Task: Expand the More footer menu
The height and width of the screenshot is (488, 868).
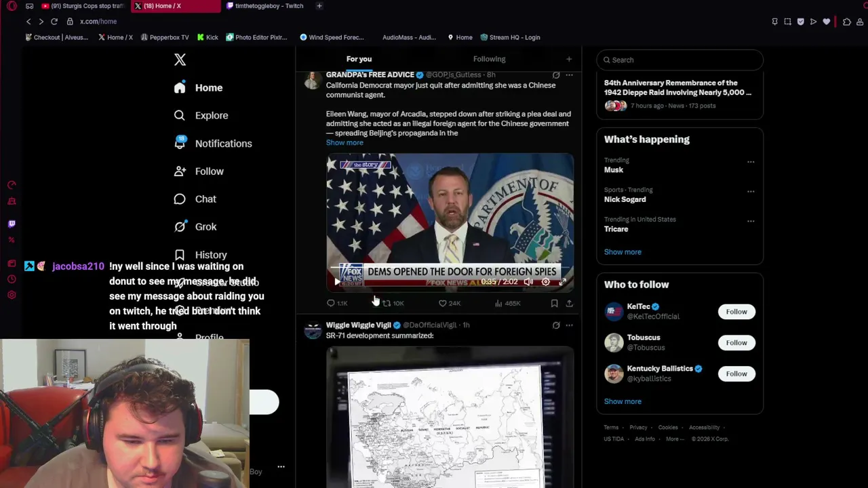Action: [x=675, y=439]
